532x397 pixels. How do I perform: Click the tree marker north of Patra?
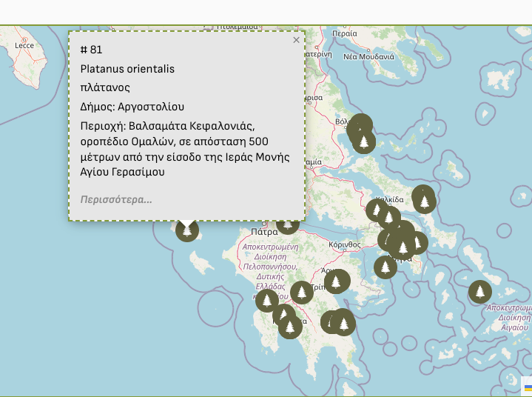tap(288, 223)
